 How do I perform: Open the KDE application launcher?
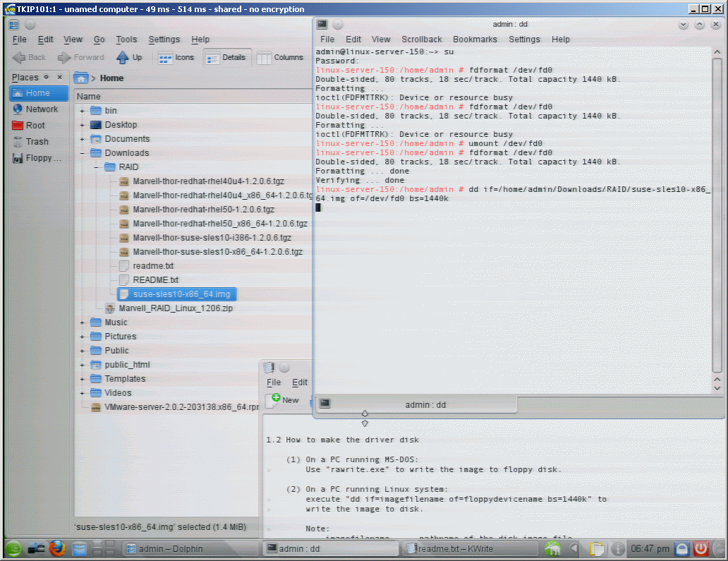pyautogui.click(x=13, y=549)
